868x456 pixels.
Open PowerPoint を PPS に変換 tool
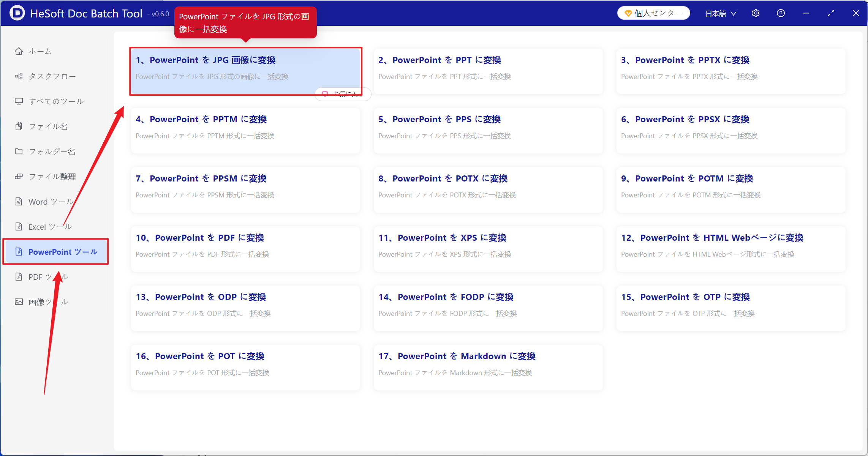tap(488, 130)
